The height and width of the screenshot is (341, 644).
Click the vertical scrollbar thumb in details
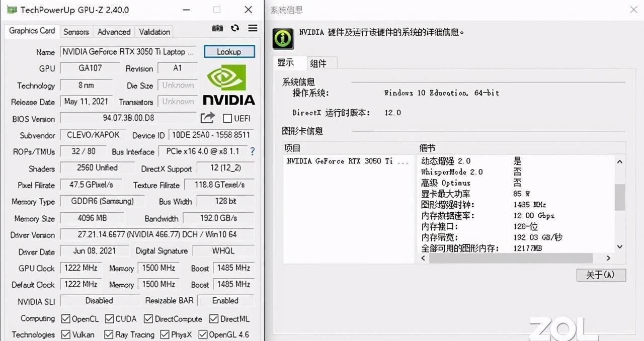pyautogui.click(x=620, y=197)
